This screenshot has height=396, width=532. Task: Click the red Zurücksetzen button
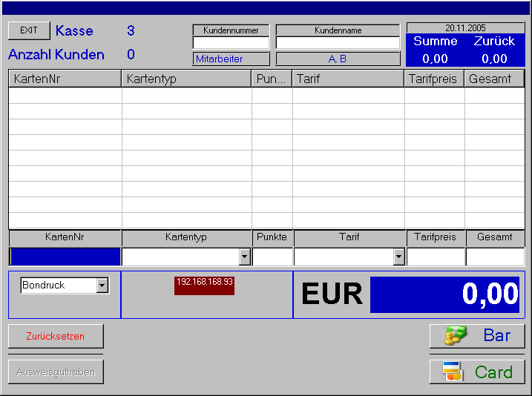56,336
